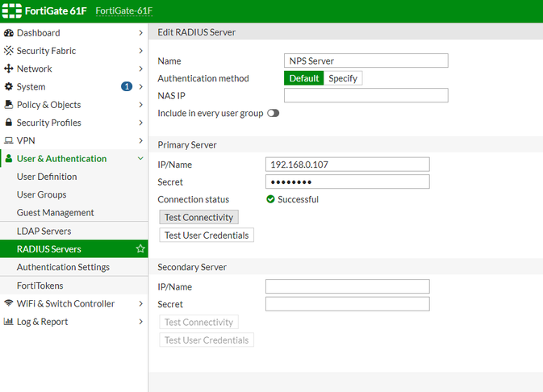
Task: Expand the WiFi & Switch Controller chevron
Action: pos(140,304)
